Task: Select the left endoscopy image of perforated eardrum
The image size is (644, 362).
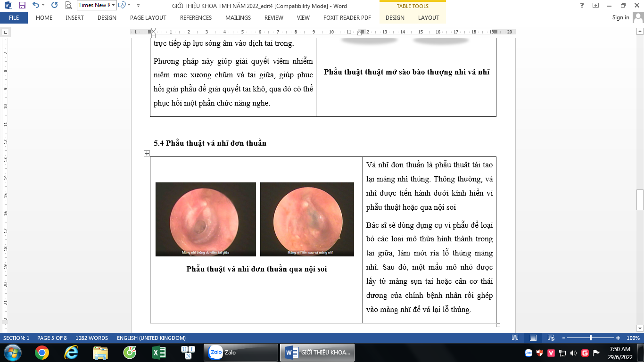Action: point(206,219)
